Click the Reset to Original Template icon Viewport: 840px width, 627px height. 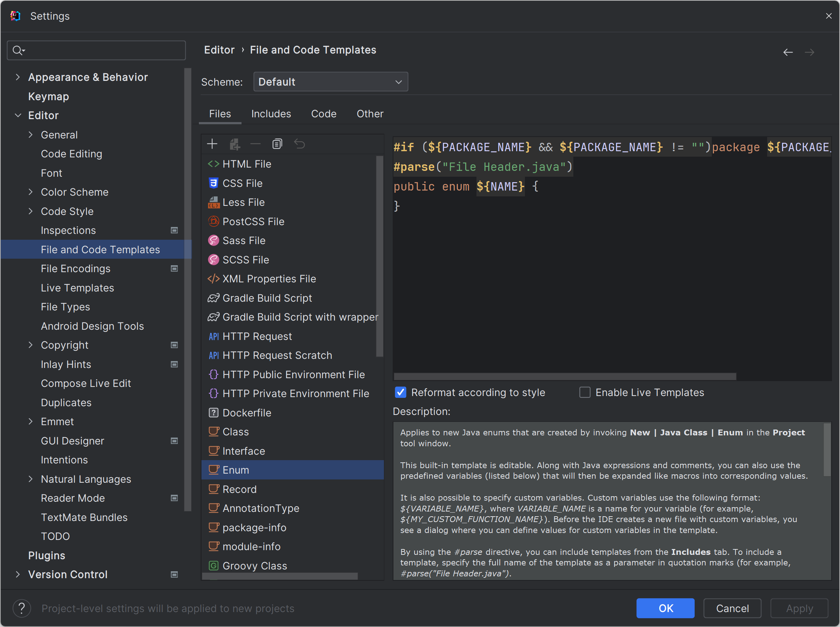(299, 144)
